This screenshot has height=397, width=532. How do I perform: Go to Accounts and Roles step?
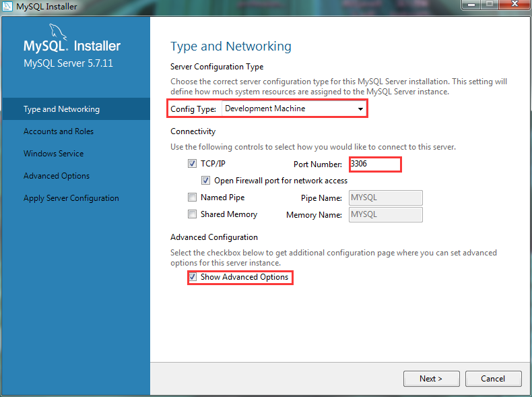[x=59, y=131]
